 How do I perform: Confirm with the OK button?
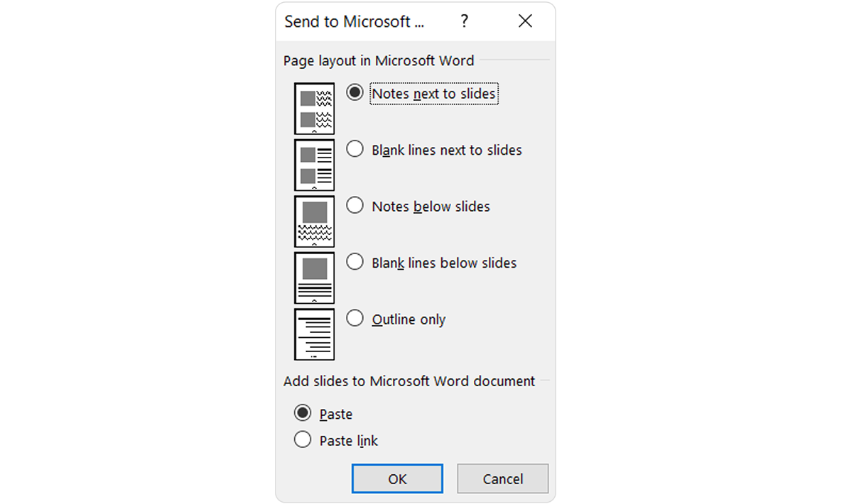397,478
